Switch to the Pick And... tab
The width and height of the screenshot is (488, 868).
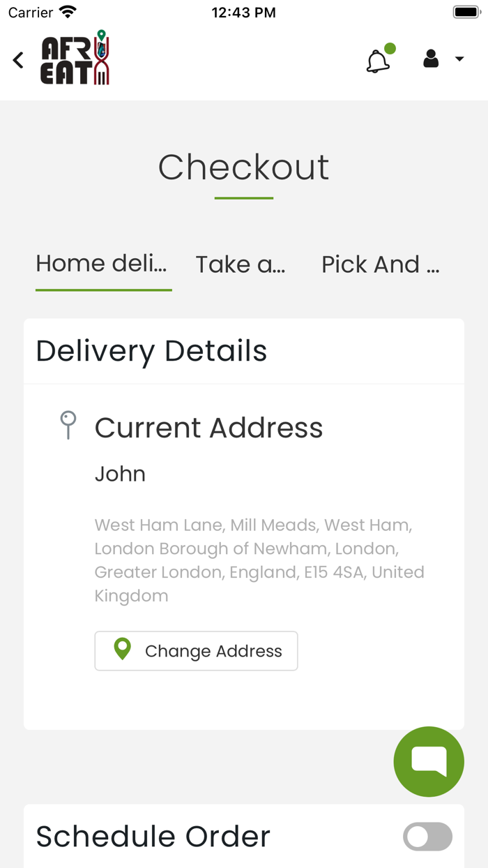[x=380, y=264]
